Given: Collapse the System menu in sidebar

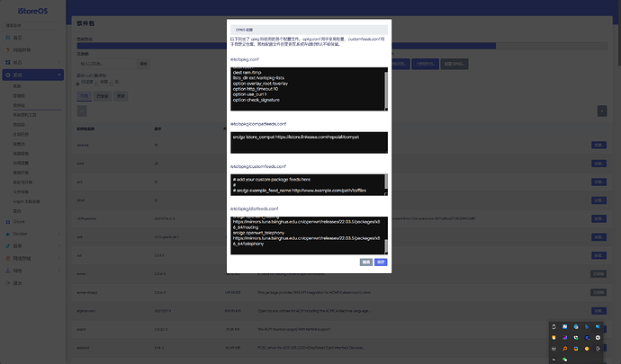Looking at the screenshot, I should coord(18,75).
